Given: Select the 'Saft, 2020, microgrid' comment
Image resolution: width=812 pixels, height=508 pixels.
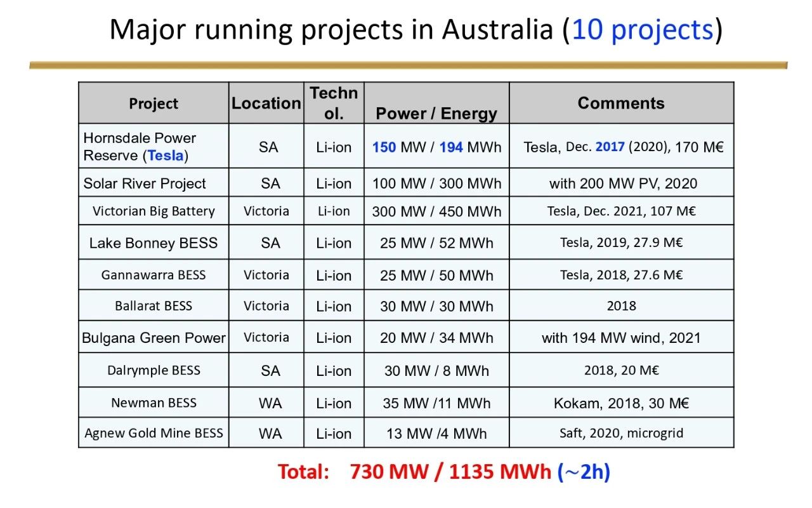Looking at the screenshot, I should point(621,433).
